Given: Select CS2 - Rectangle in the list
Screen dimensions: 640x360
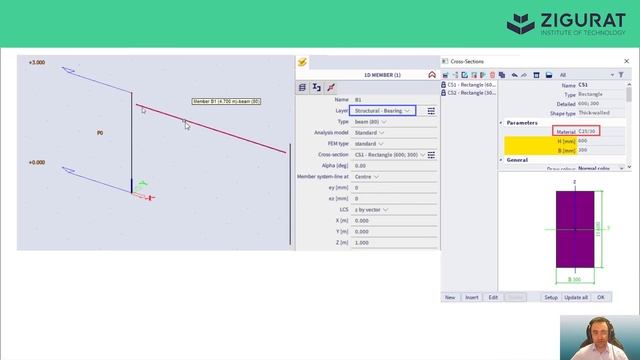Looking at the screenshot, I should 469,93.
